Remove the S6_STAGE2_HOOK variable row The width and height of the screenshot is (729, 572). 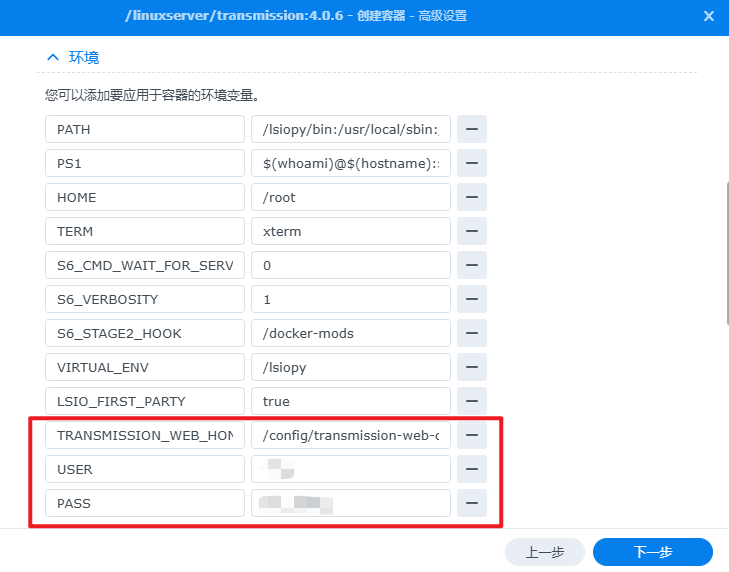pos(471,333)
